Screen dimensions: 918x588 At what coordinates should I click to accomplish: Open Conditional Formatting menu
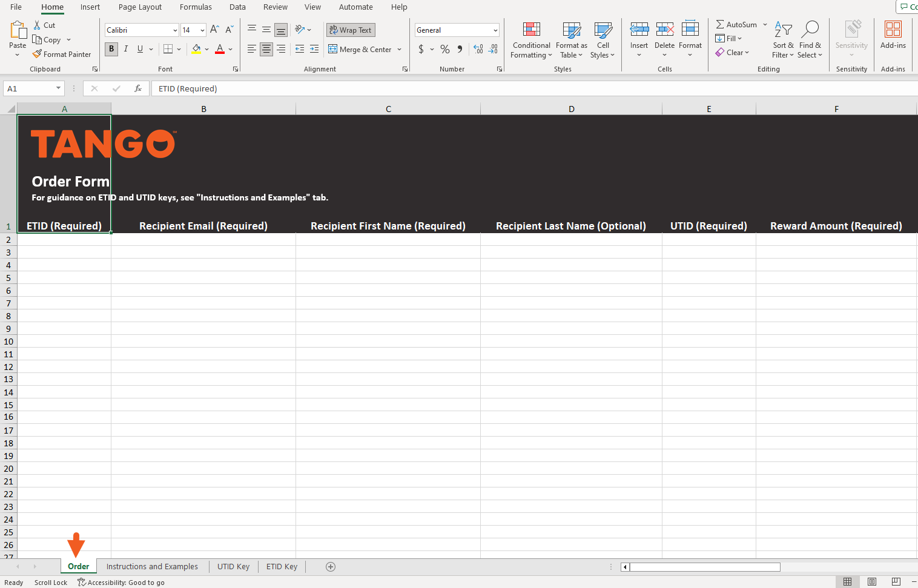click(532, 40)
